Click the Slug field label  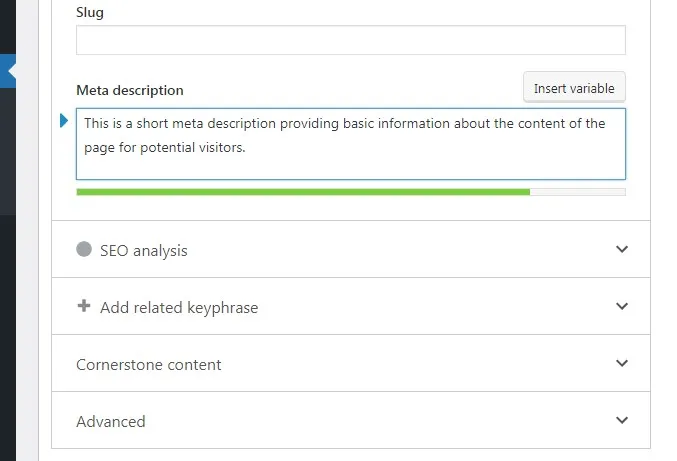click(90, 13)
